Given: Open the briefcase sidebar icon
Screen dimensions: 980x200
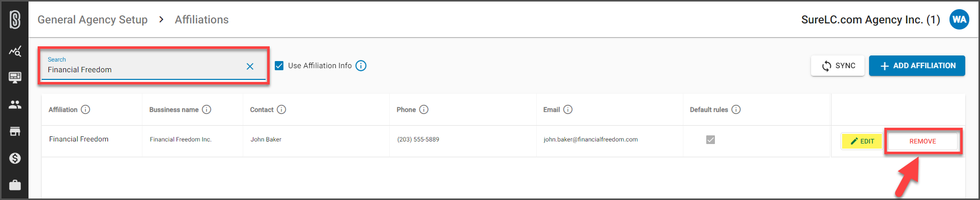Looking at the screenshot, I should [15, 185].
